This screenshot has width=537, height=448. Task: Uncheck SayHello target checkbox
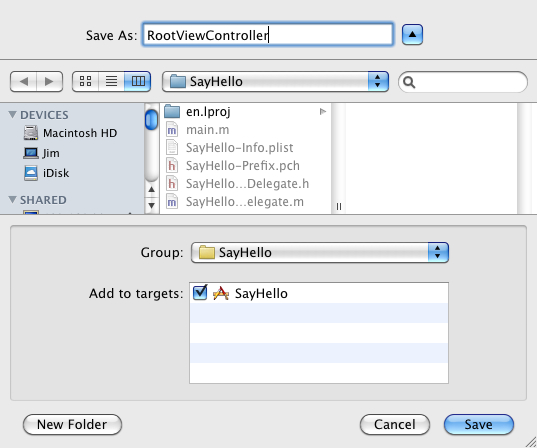(200, 293)
